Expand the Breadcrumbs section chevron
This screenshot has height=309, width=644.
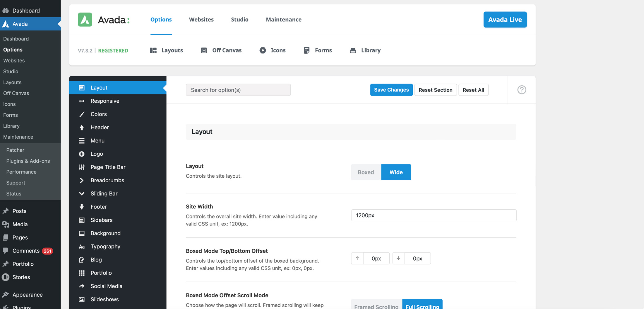(82, 180)
